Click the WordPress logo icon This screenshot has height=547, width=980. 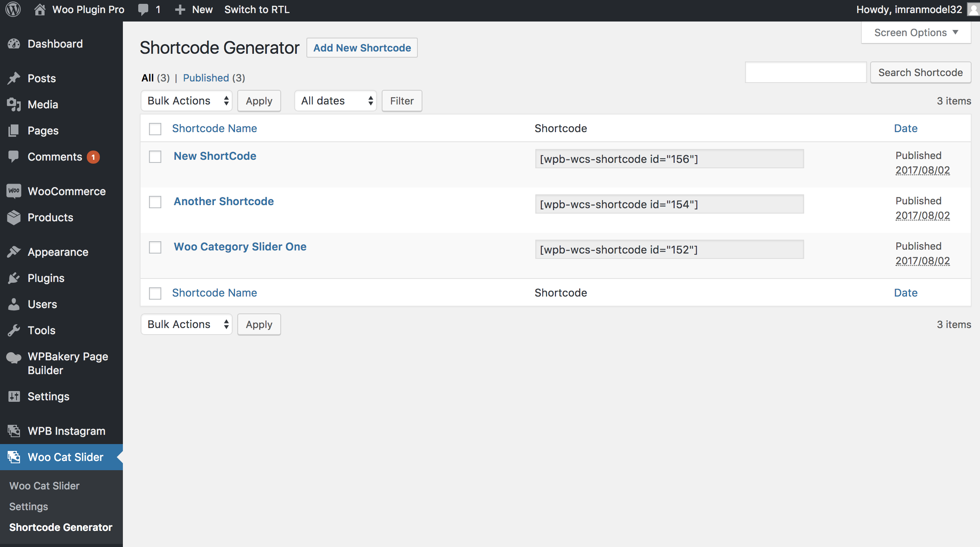(x=13, y=10)
